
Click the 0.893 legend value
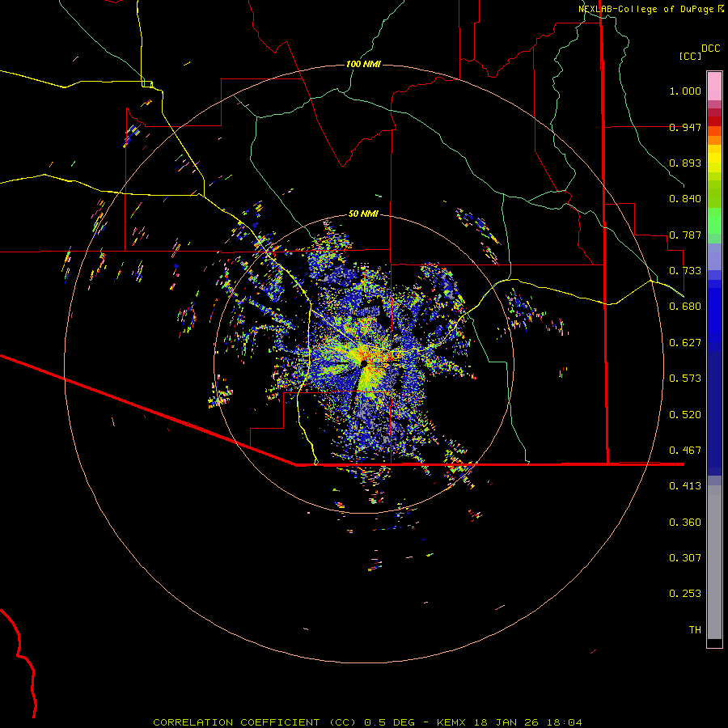[685, 163]
